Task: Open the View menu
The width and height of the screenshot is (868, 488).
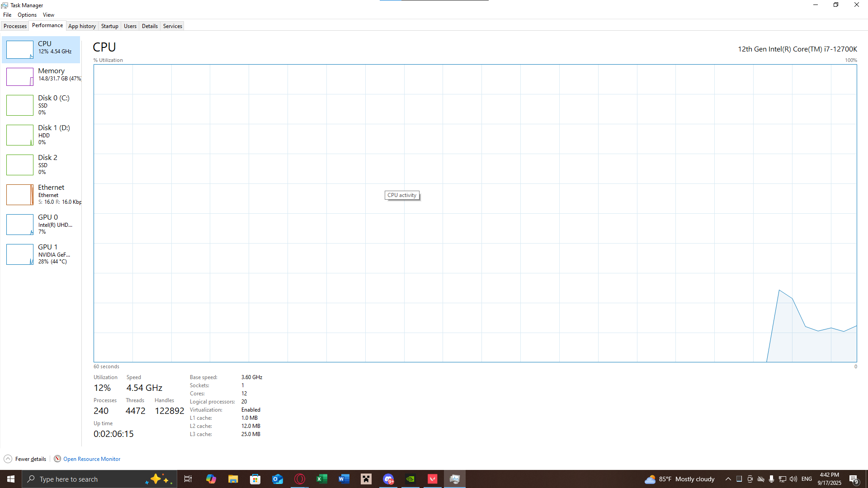Action: [x=48, y=15]
